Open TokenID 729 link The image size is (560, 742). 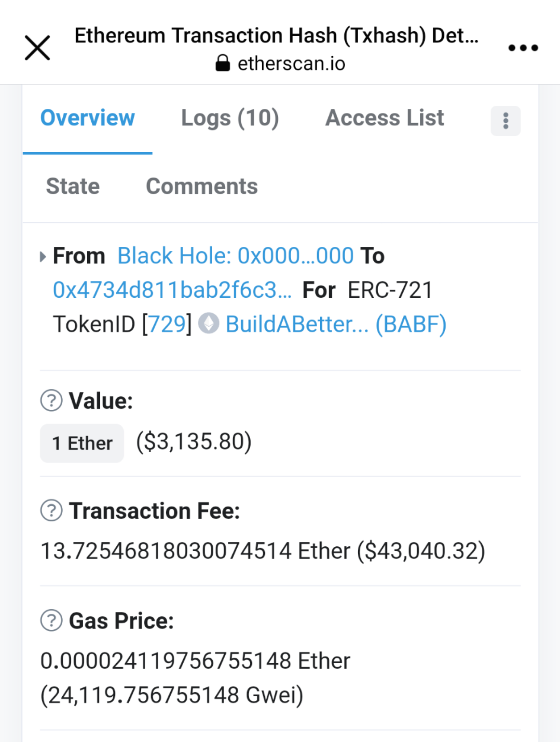(x=167, y=324)
